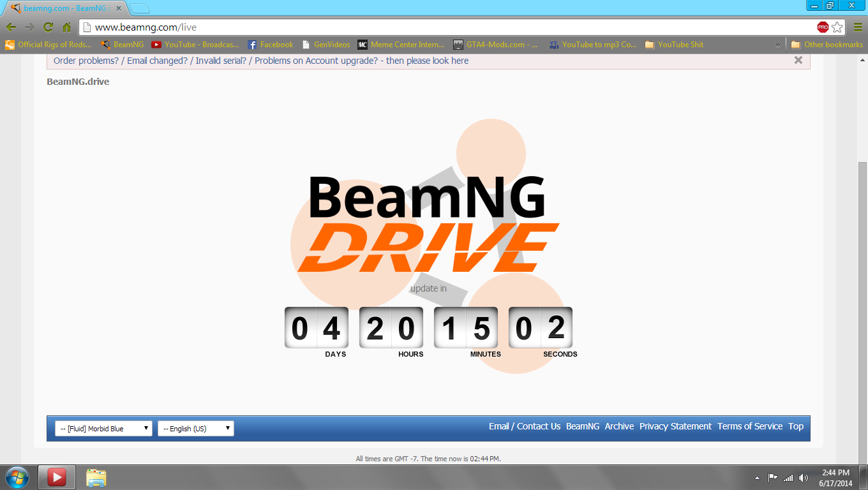Open Windows Explorer taskbar icon
This screenshot has width=868, height=490.
tap(96, 477)
